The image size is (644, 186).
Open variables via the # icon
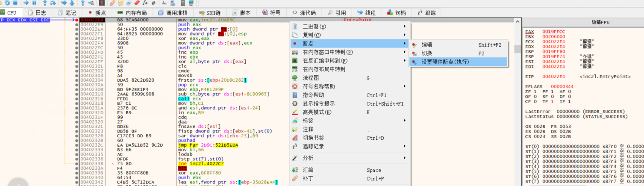click(x=154, y=3)
